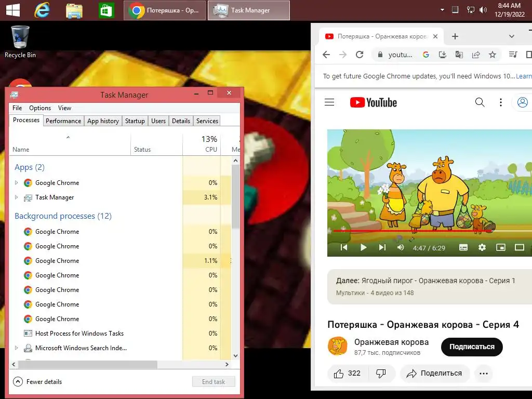Switch to the Startup tab

pyautogui.click(x=135, y=121)
